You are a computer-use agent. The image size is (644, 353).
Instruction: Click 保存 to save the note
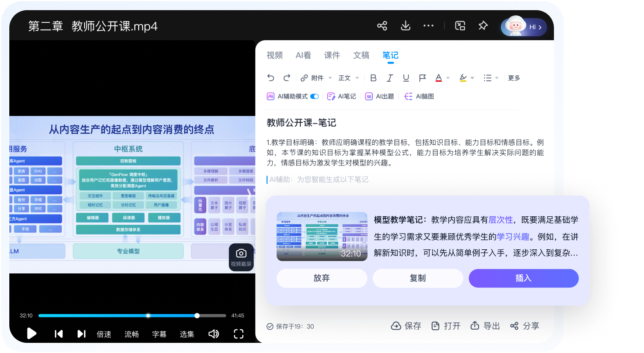(x=406, y=326)
